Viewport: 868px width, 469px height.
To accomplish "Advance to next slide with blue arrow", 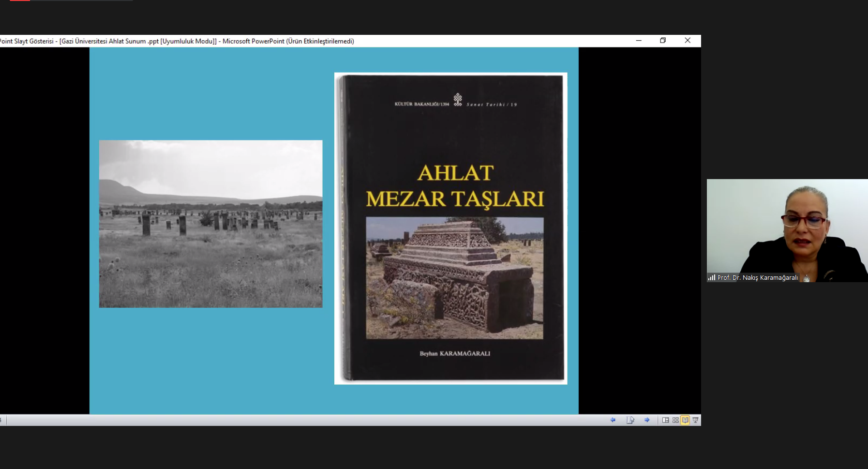I will (647, 420).
